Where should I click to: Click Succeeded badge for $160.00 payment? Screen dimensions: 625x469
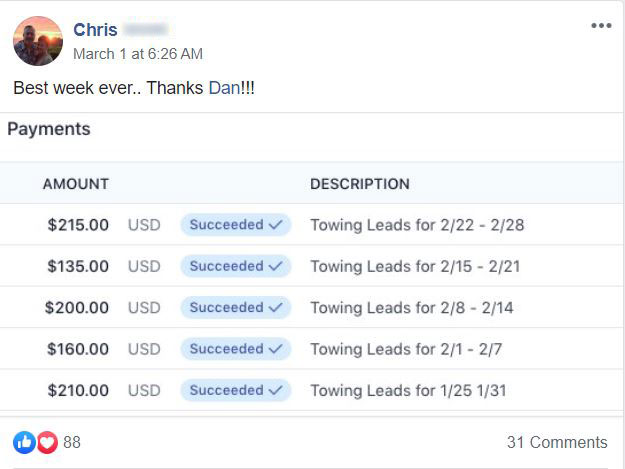[x=236, y=349]
